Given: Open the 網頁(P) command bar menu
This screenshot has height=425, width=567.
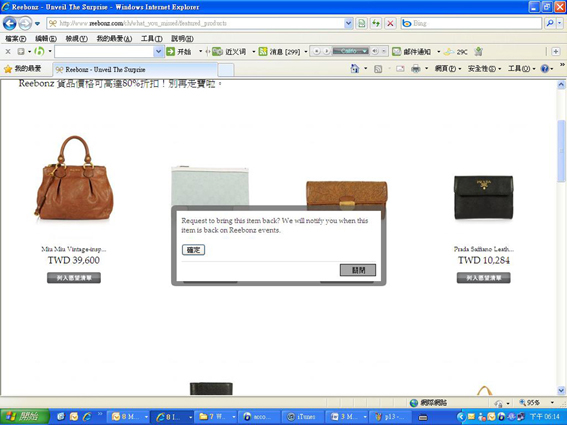Looking at the screenshot, I should click(447, 69).
